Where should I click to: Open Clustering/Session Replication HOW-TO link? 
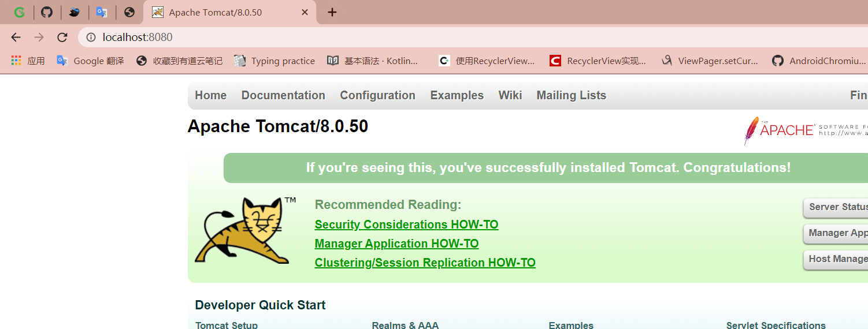(425, 263)
